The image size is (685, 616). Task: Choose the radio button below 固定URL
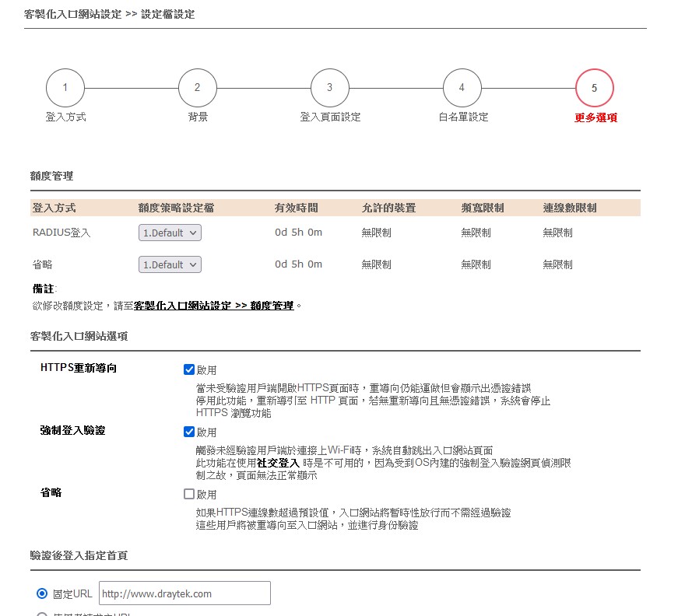click(43, 614)
